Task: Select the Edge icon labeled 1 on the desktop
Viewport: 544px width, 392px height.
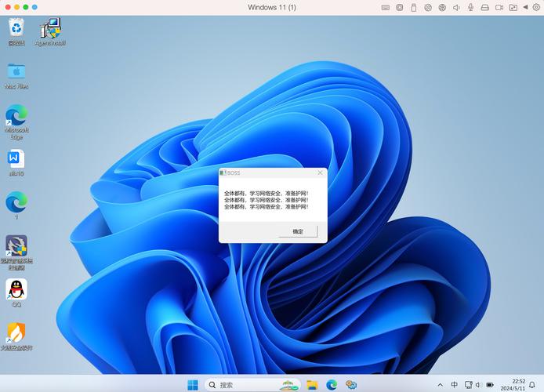Action: (16, 205)
